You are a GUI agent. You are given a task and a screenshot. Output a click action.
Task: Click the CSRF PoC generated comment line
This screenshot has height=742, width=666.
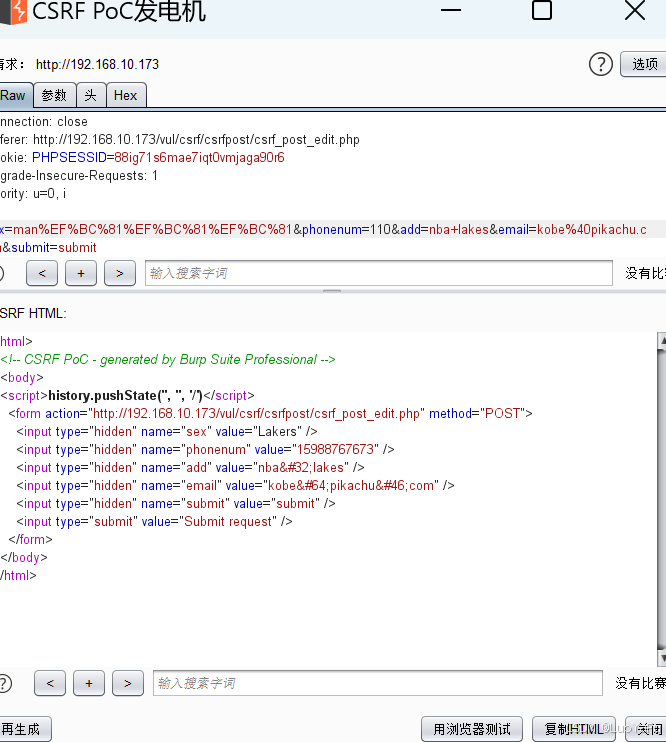click(168, 360)
